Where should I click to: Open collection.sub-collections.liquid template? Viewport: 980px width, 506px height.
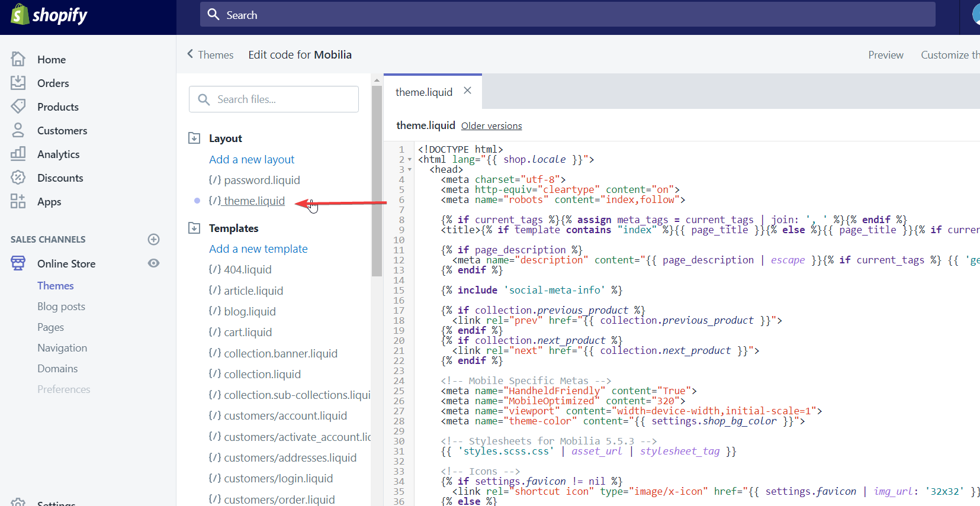[x=297, y=395]
